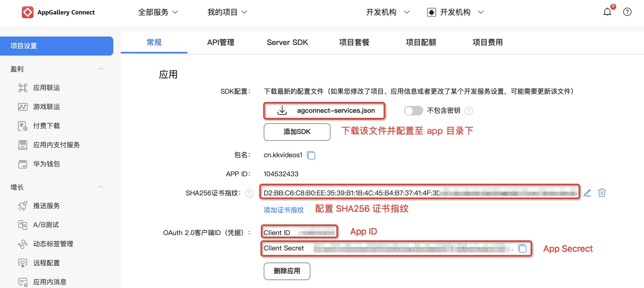Open 推送服务 from sidebar

[47, 206]
